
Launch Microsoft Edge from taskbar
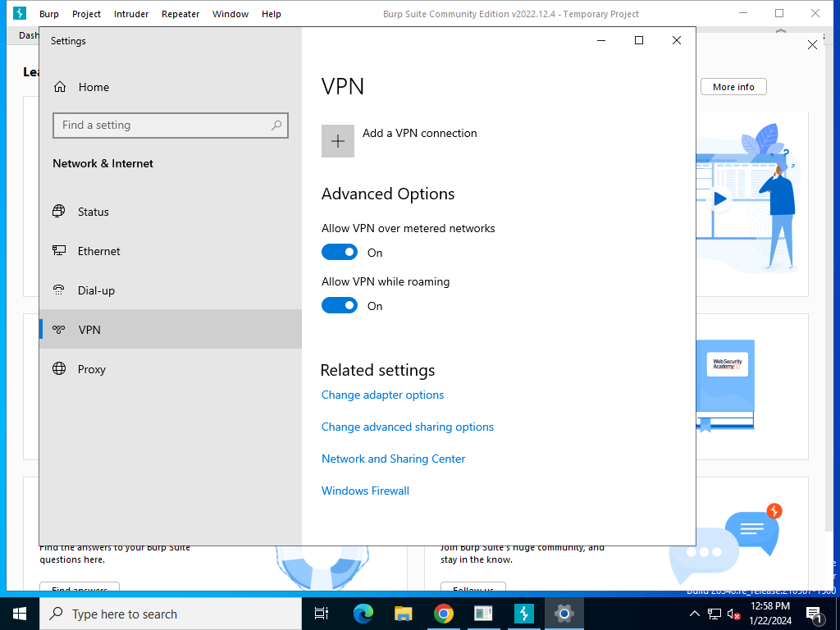click(x=363, y=614)
